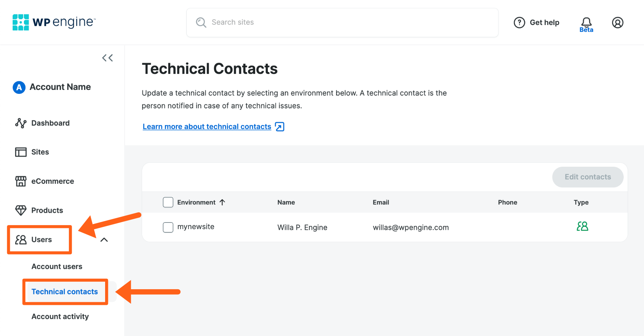Collapse the Users submenu chevron
This screenshot has height=336, width=644.
point(104,240)
